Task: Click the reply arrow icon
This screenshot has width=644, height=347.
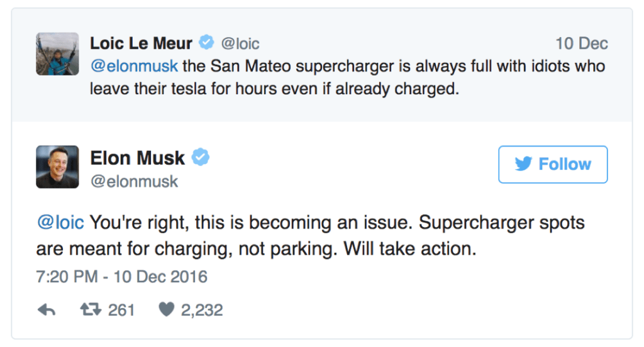Action: coord(47,310)
